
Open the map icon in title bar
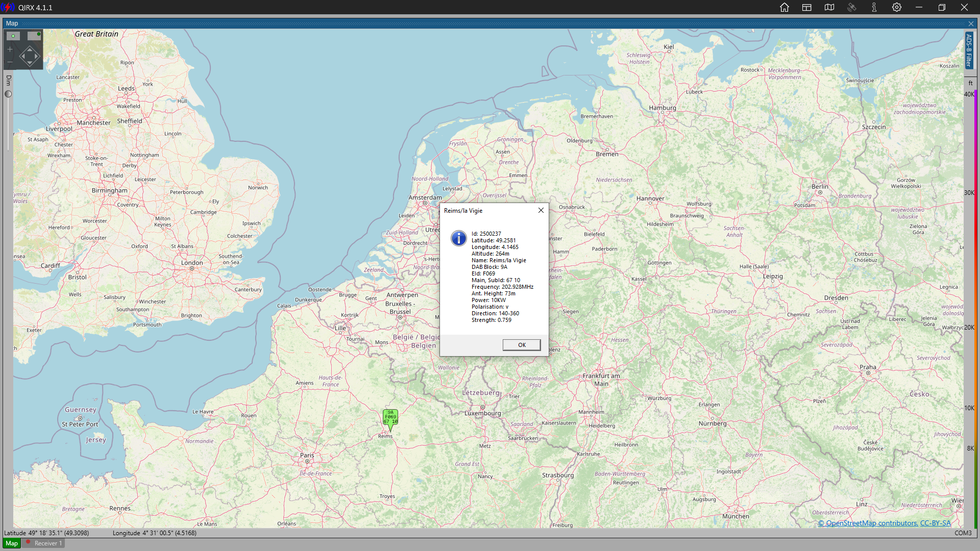point(829,8)
